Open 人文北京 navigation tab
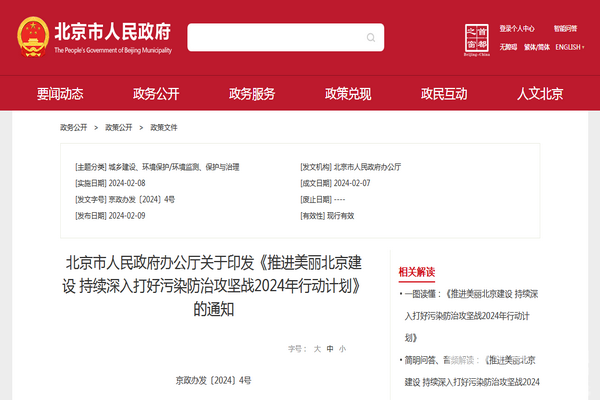Screen dimensions: 600x400 [540, 94]
